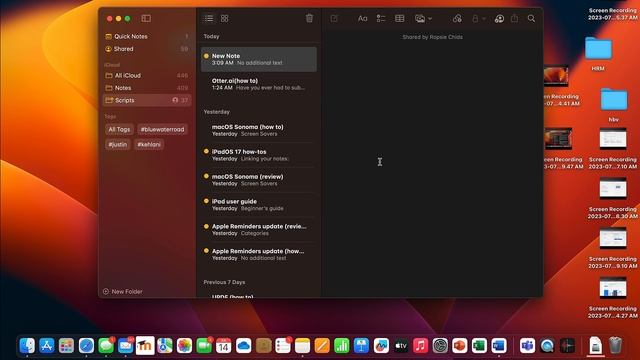640x360 pixels.
Task: Click the share note icon
Action: (x=515, y=18)
